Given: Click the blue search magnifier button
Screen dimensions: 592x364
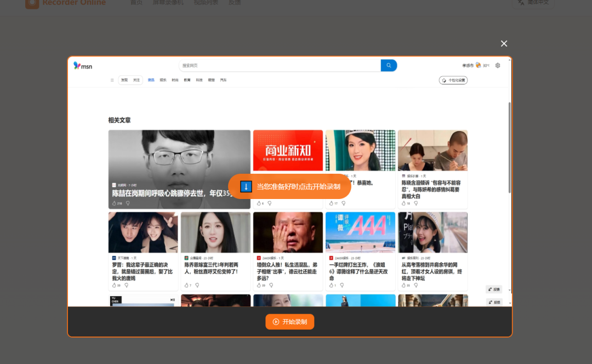Looking at the screenshot, I should coord(389,65).
